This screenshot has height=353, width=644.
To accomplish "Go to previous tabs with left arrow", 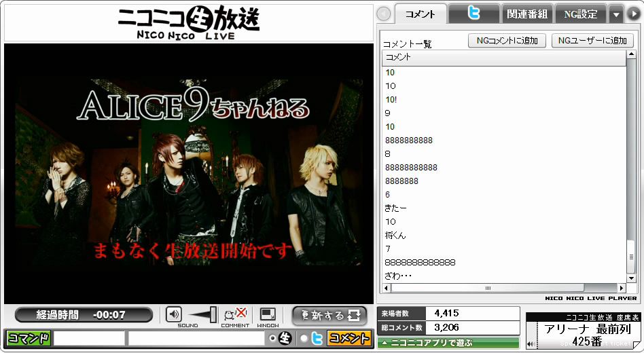I will [x=384, y=14].
